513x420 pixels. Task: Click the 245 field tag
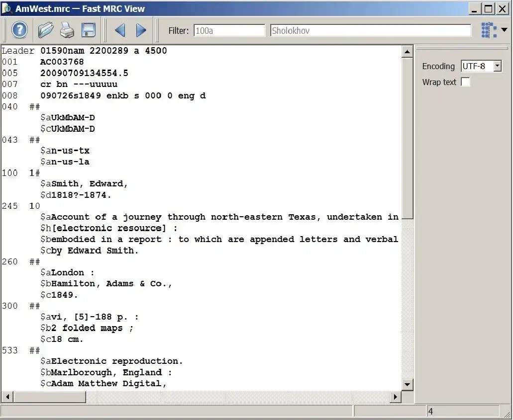[9, 206]
